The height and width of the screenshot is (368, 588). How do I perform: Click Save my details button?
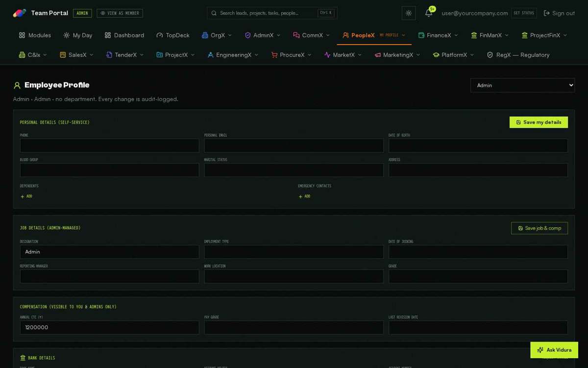(539, 122)
